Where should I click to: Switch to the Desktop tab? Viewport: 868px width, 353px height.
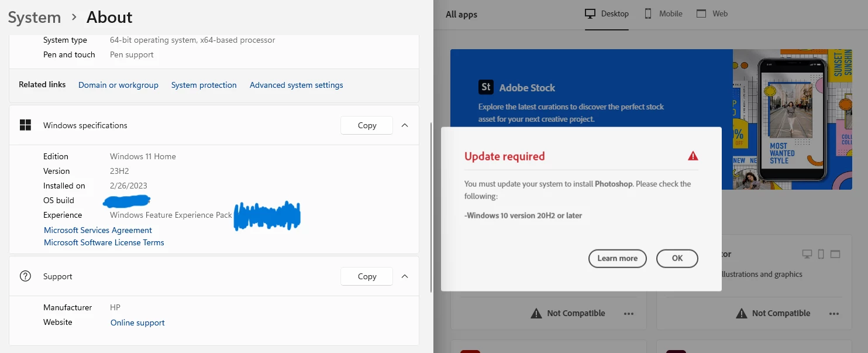607,13
